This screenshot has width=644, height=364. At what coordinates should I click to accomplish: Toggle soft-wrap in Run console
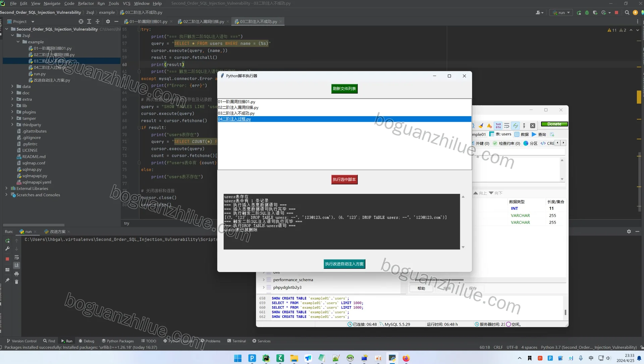pyautogui.click(x=16, y=257)
